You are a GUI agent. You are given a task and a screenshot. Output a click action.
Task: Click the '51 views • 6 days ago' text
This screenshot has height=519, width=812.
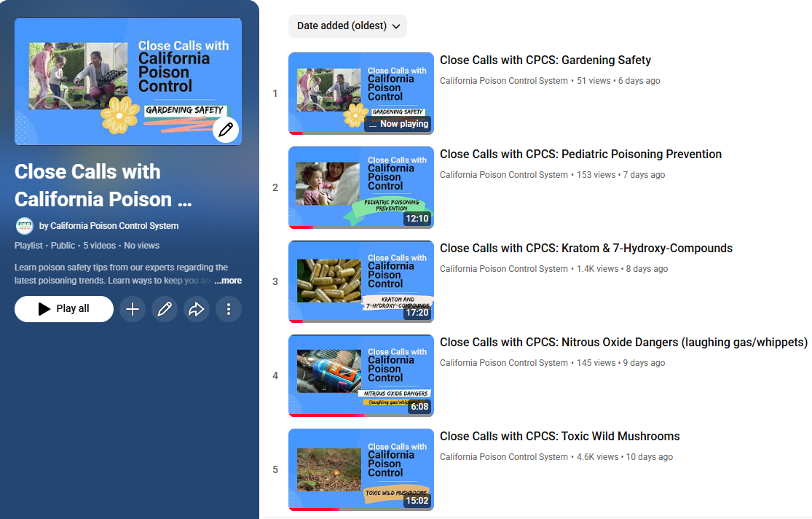click(618, 81)
